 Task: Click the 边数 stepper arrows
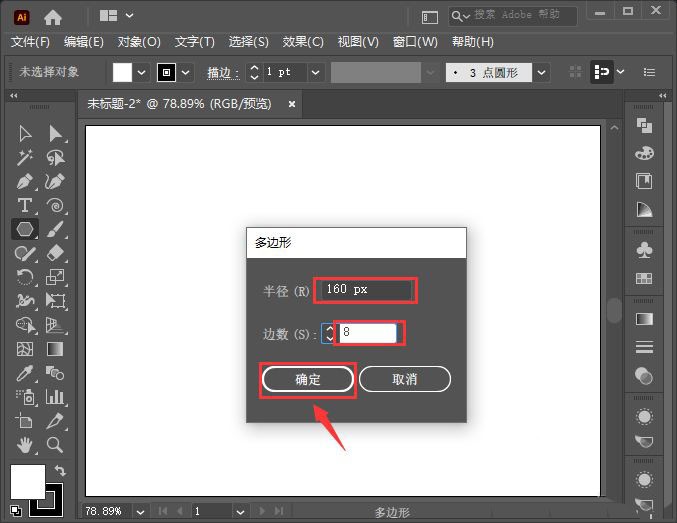click(329, 333)
